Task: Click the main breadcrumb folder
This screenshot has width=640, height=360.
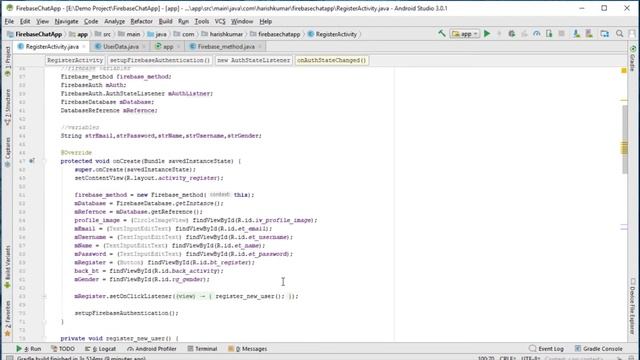Action: [129, 34]
